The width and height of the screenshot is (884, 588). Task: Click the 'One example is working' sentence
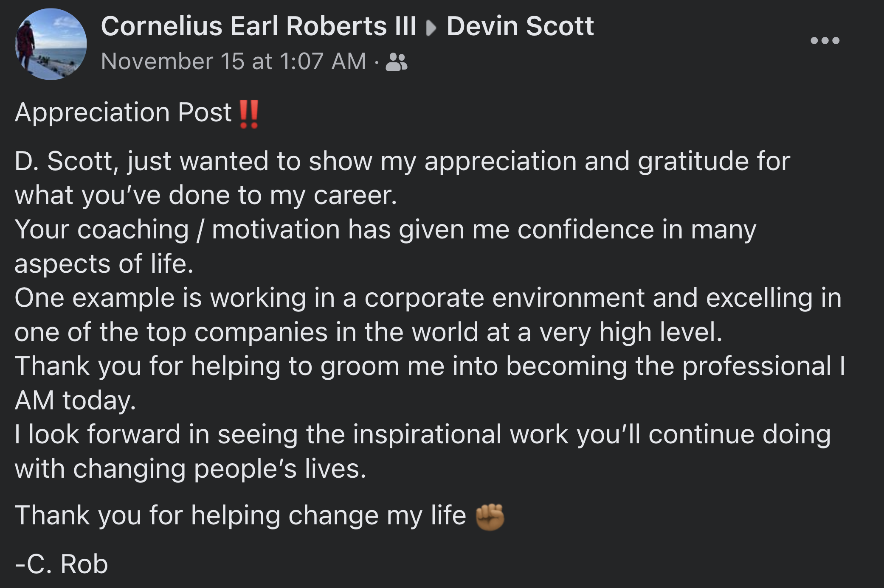tap(428, 315)
